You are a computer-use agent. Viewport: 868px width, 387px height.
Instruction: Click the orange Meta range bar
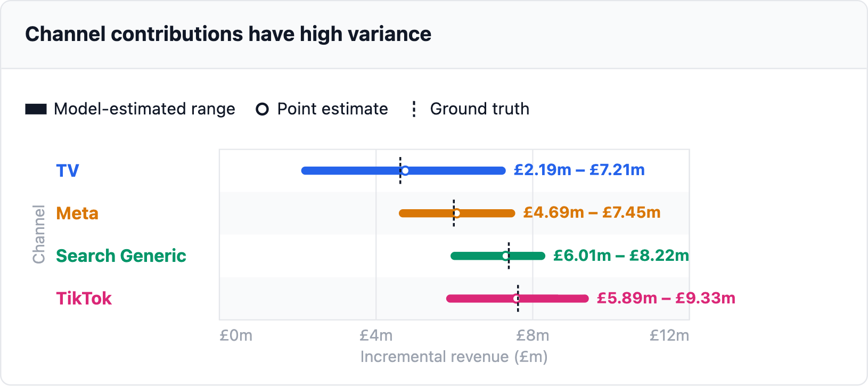457,213
